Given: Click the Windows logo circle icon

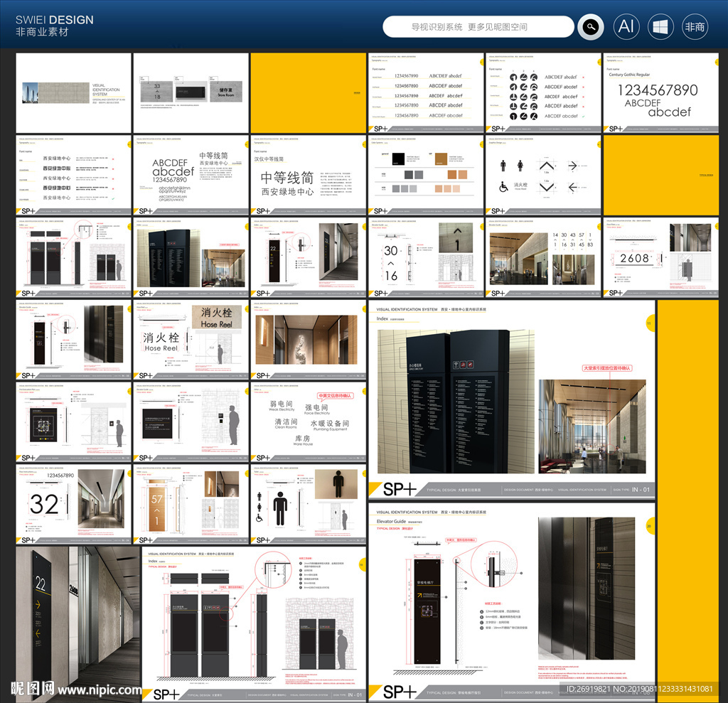Looking at the screenshot, I should (660, 26).
